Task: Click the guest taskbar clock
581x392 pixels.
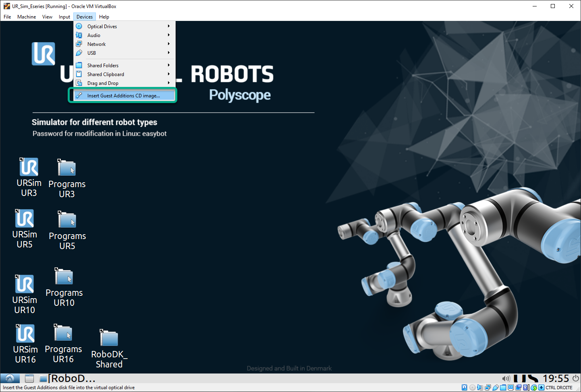Action: 556,378
